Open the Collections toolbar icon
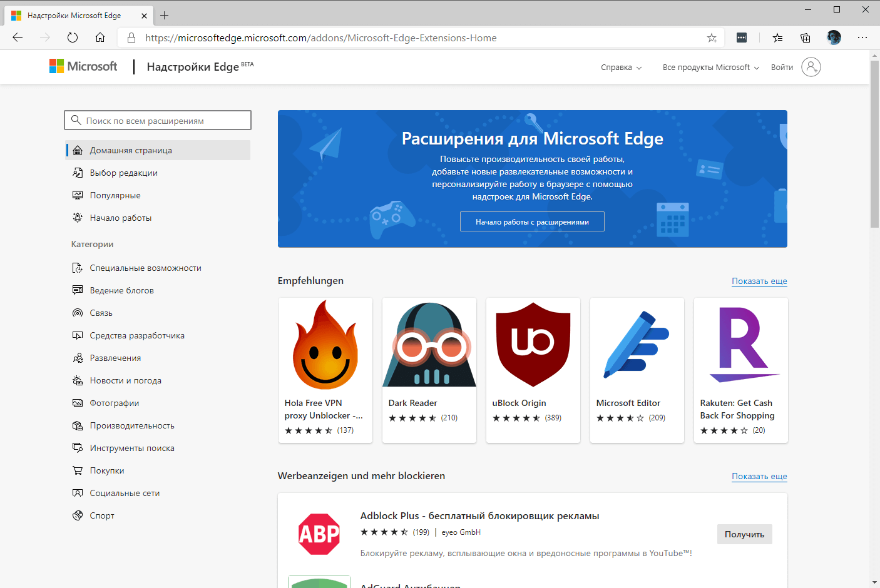Viewport: 880px width, 588px height. [x=806, y=38]
